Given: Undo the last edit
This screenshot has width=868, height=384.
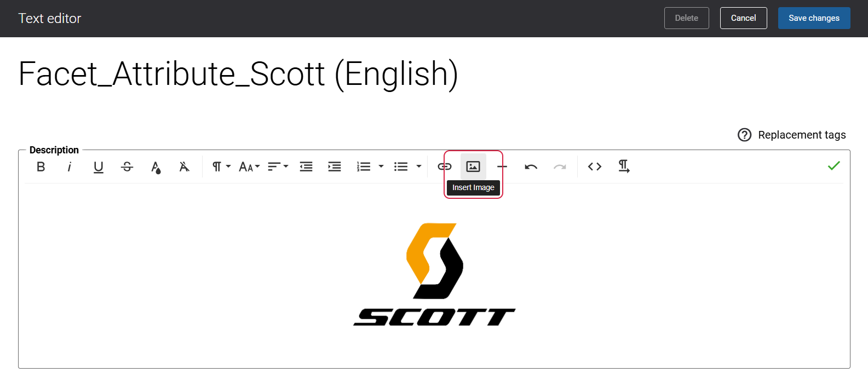Looking at the screenshot, I should 531,167.
